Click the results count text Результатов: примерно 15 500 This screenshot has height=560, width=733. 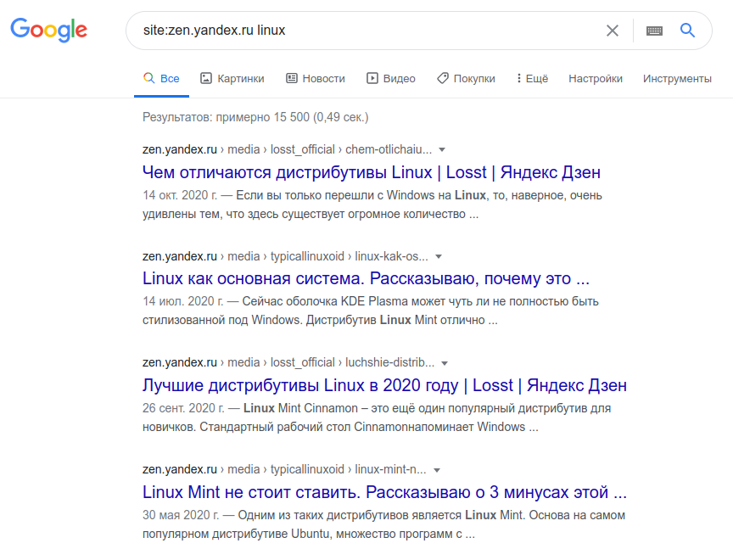pos(255,117)
